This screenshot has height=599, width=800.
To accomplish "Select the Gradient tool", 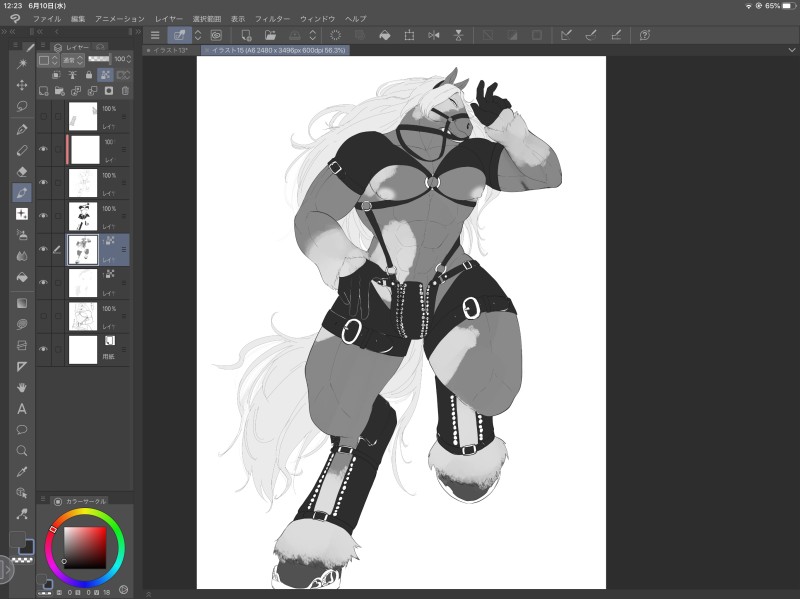I will coord(22,303).
